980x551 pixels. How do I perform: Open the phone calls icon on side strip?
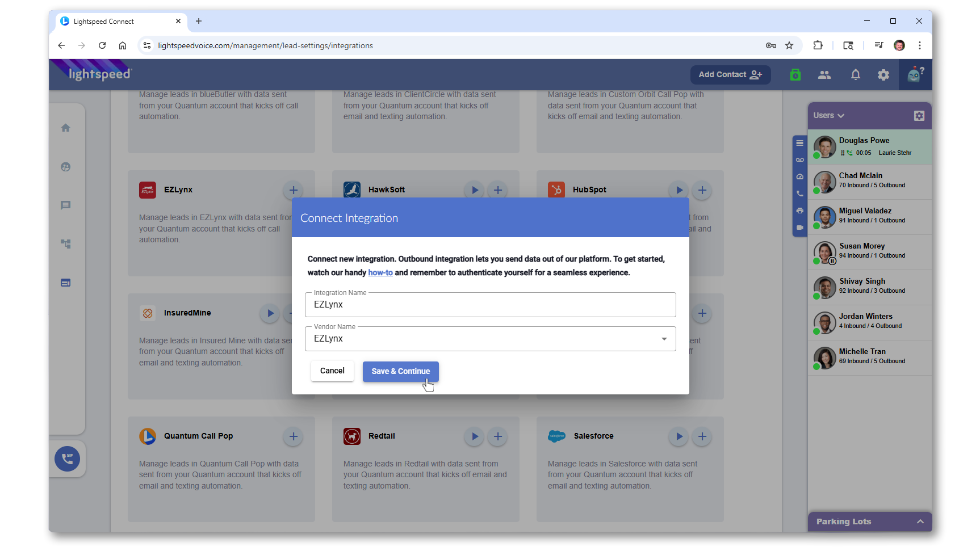coord(799,194)
